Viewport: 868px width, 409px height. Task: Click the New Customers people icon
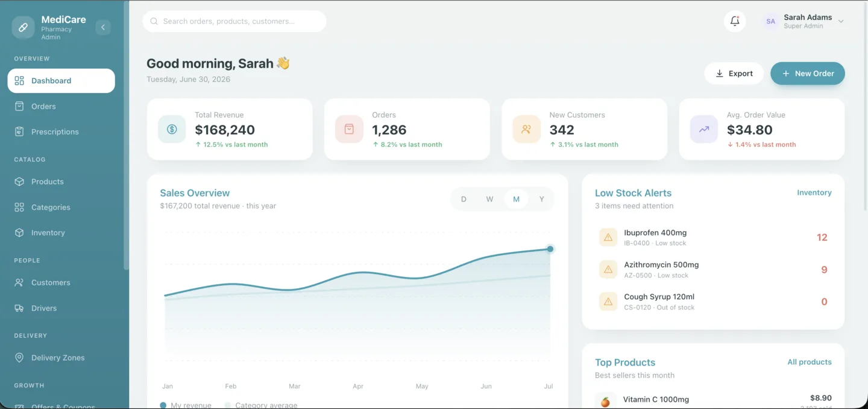[x=526, y=129]
